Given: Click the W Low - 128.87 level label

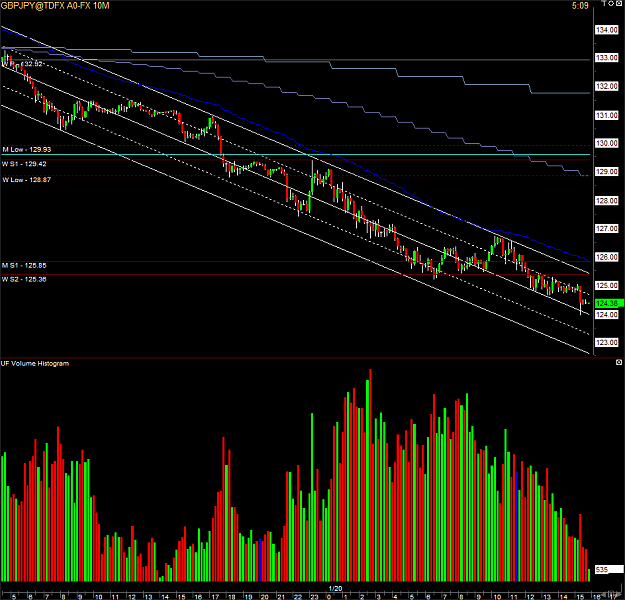Looking at the screenshot, I should pos(27,180).
